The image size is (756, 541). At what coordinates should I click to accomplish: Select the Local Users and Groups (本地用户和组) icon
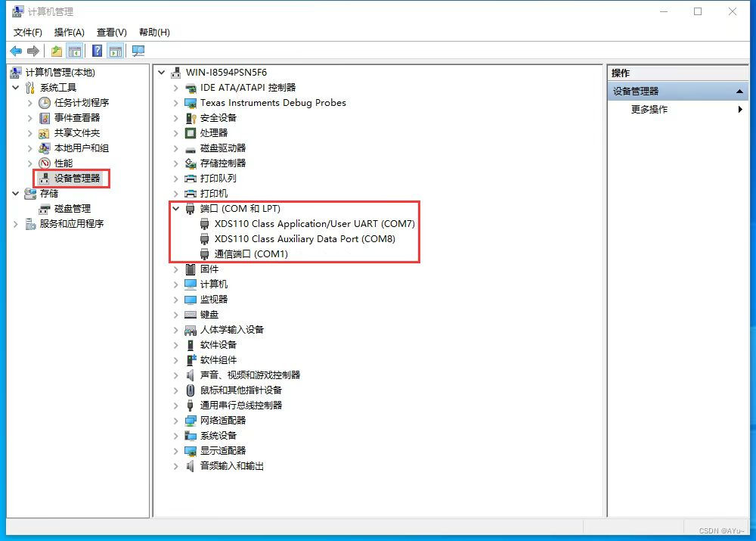(45, 148)
